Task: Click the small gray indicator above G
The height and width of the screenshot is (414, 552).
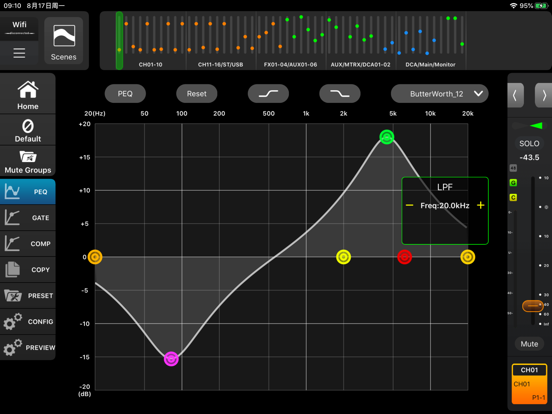Action: (x=513, y=168)
